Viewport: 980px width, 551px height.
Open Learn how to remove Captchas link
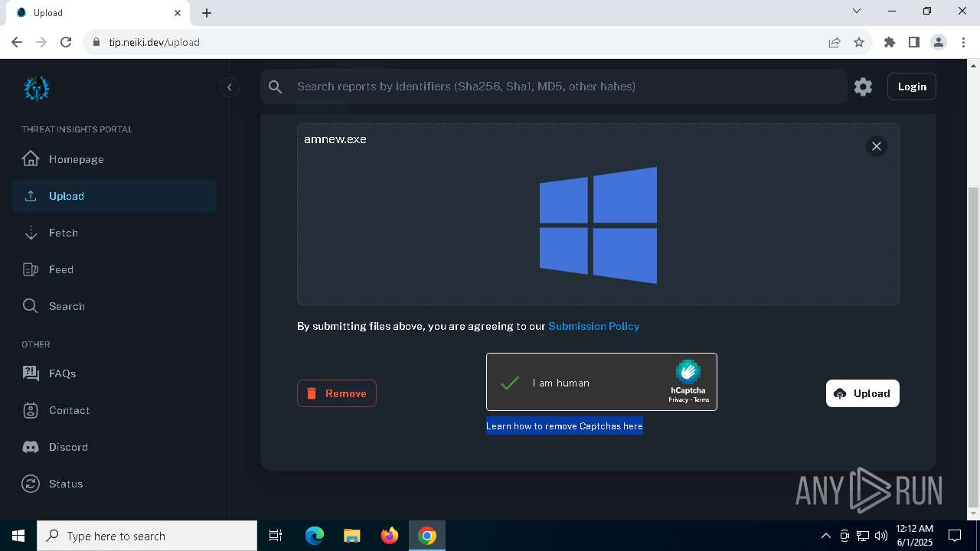point(564,426)
